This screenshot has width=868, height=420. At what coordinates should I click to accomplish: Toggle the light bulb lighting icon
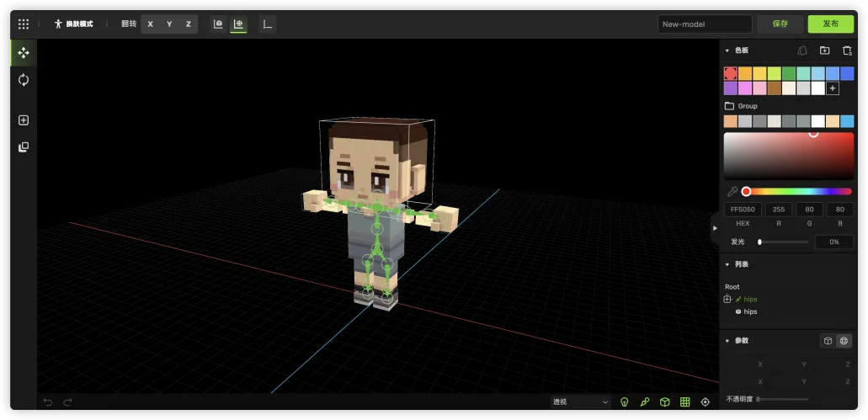[625, 402]
